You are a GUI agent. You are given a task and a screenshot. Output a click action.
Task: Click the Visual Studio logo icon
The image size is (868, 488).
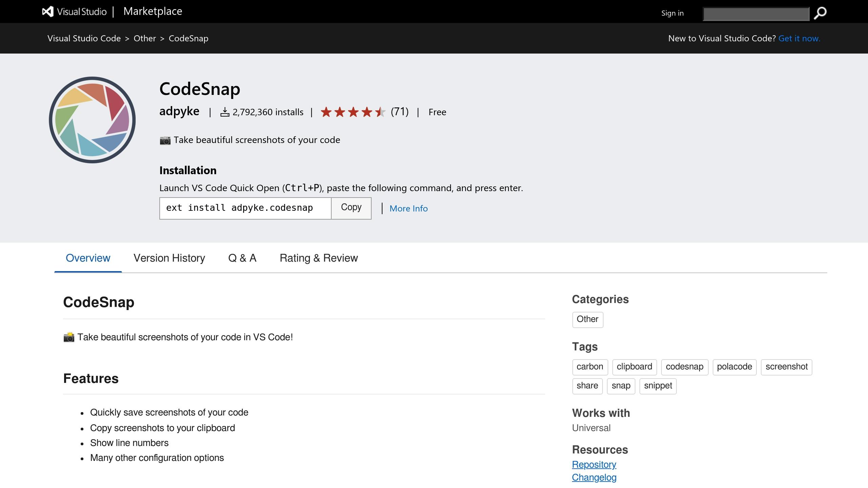tap(48, 12)
